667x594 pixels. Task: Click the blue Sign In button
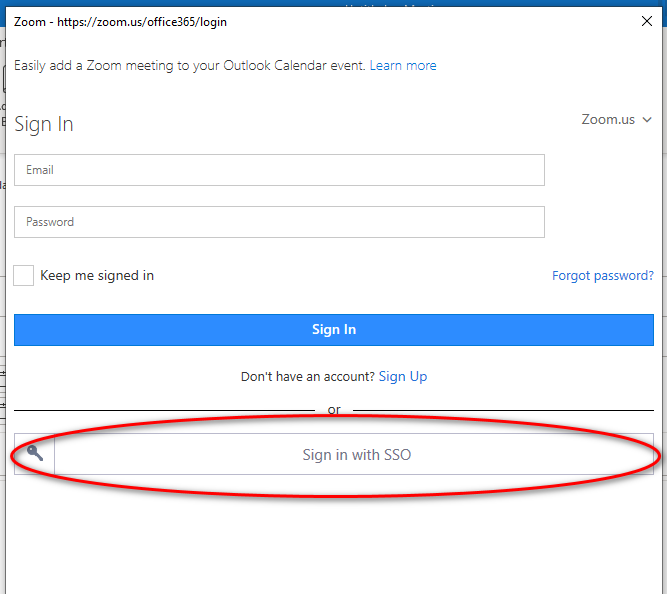click(x=334, y=330)
